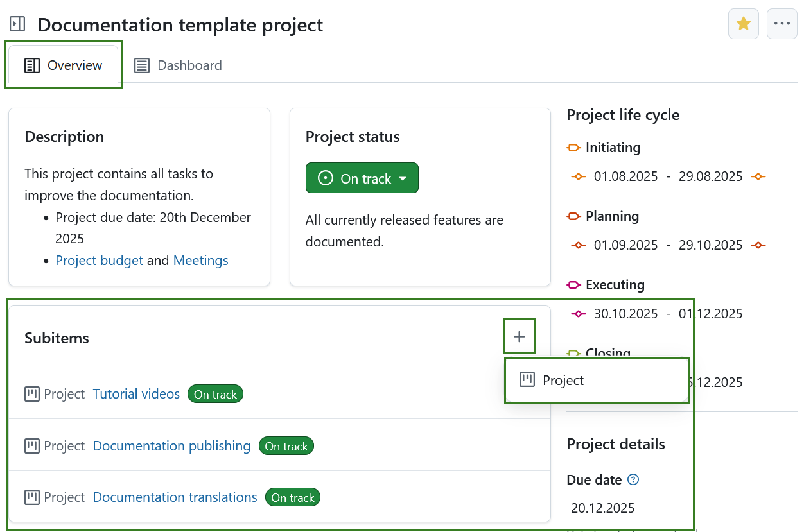Click the sidebar collapse icon
This screenshot has width=804, height=532.
click(17, 23)
